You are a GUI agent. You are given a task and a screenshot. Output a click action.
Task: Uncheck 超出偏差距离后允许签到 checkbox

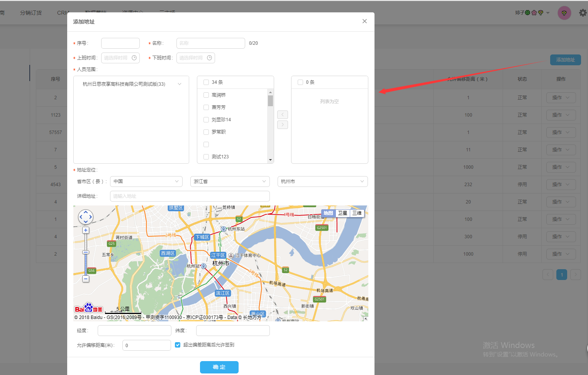(x=178, y=345)
